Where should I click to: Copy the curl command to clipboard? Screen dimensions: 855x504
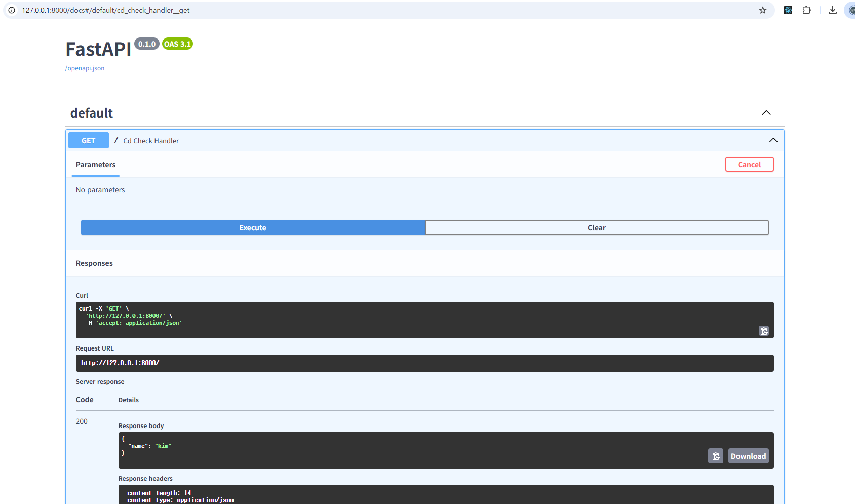pos(764,331)
